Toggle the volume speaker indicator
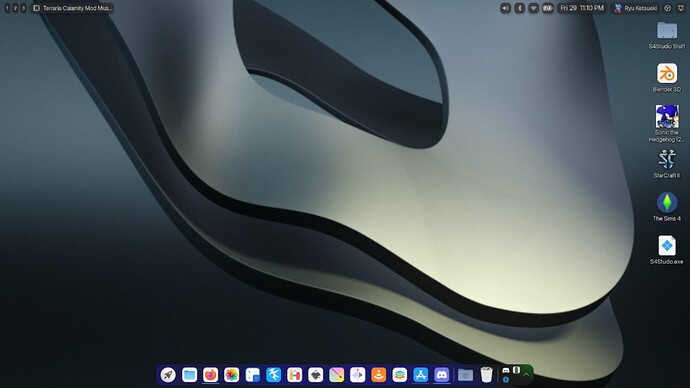The width and height of the screenshot is (690, 388). pyautogui.click(x=505, y=8)
